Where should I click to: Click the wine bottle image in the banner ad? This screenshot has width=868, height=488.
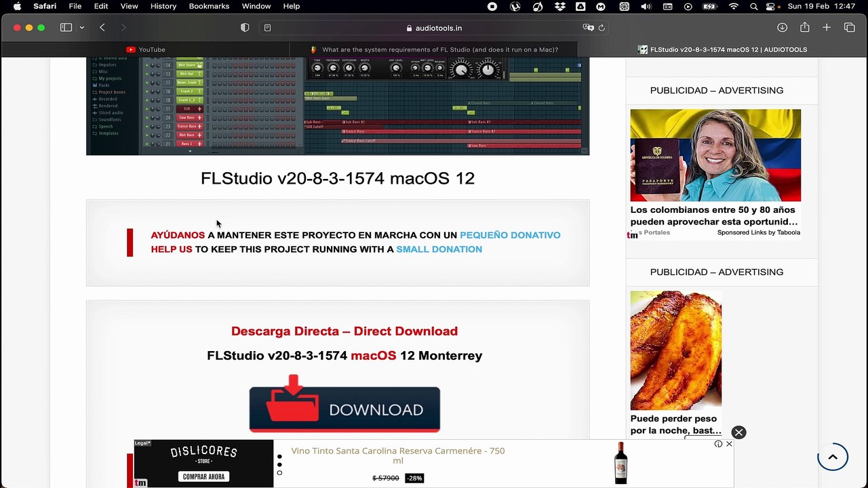tap(620, 463)
